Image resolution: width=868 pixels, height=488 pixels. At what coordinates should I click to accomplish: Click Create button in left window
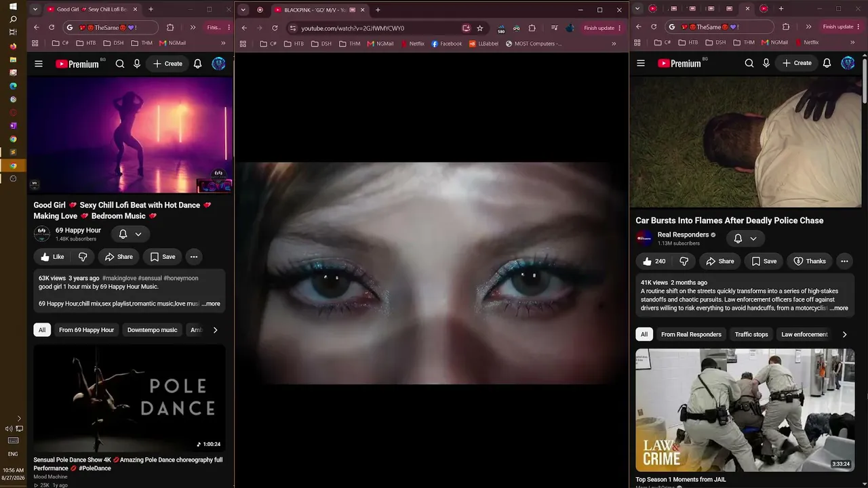click(x=167, y=64)
